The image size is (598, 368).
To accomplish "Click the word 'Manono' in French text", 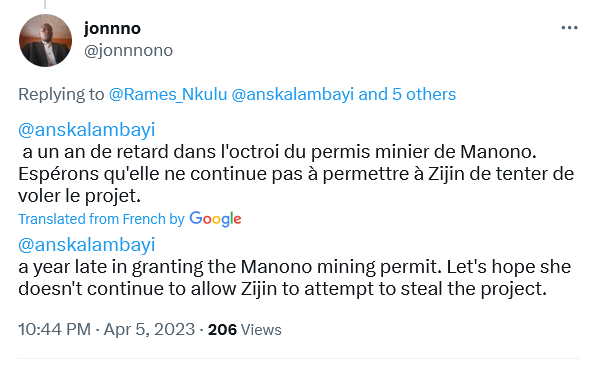I will point(498,152).
